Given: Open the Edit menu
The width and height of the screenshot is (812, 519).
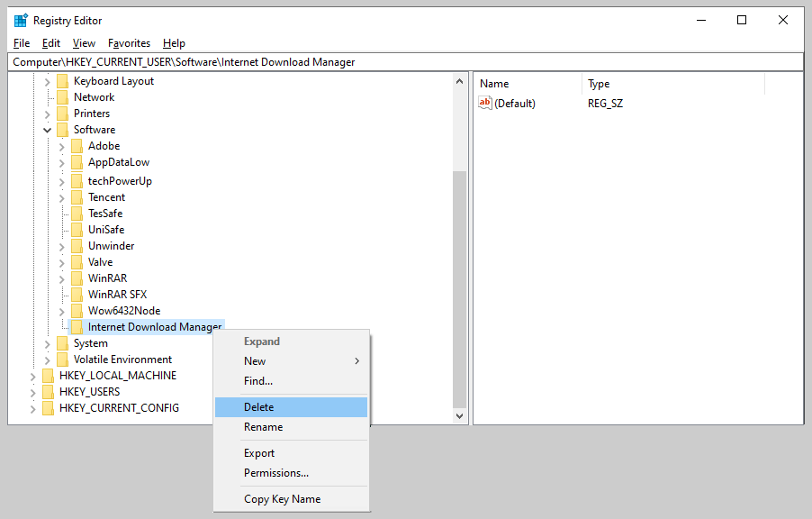Looking at the screenshot, I should [50, 42].
